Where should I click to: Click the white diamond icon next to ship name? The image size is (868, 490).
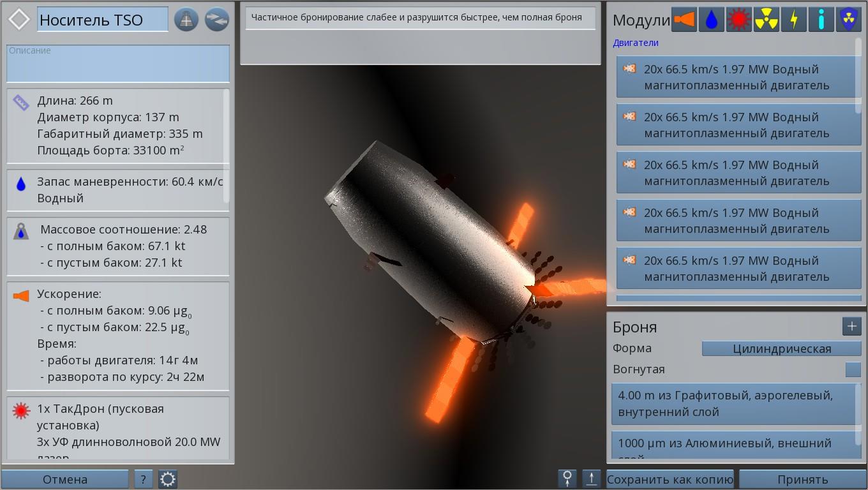[x=19, y=20]
